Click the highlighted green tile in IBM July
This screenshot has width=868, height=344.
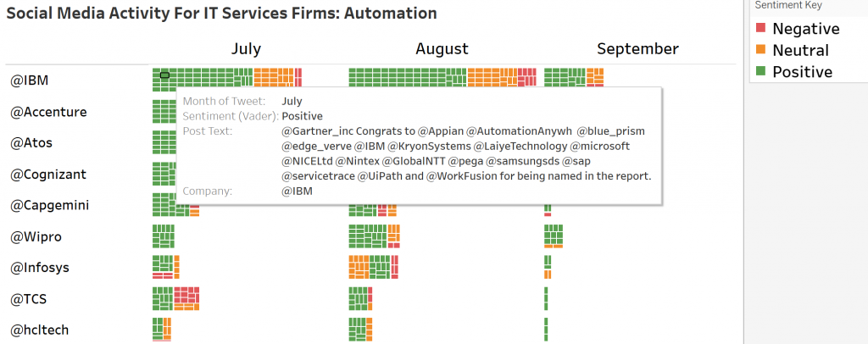point(165,75)
